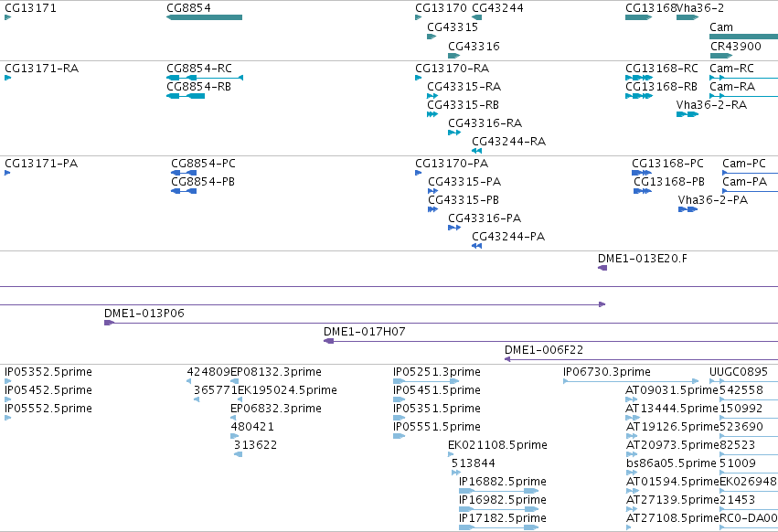Image resolution: width=778 pixels, height=532 pixels.
Task: Select protein CG43315-PB
Action: pos(464,199)
